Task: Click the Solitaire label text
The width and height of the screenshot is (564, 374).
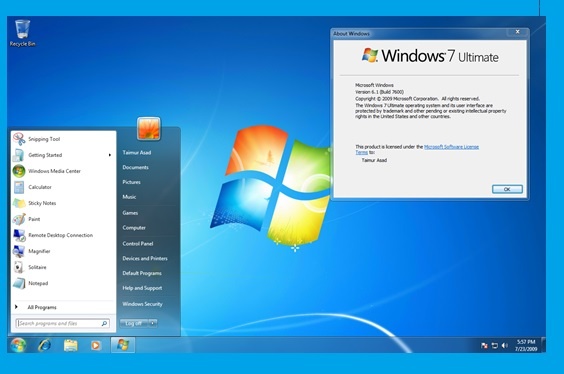Action: pyautogui.click(x=37, y=267)
